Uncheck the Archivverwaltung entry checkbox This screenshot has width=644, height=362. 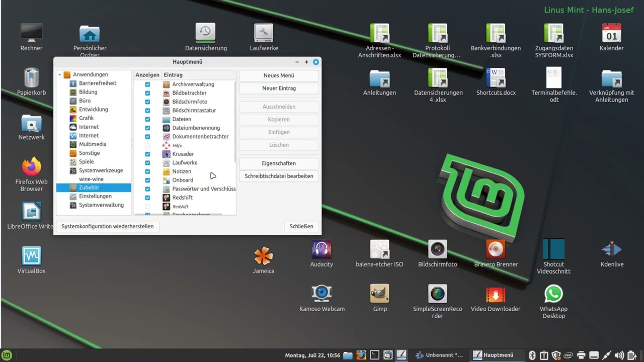[x=147, y=84]
